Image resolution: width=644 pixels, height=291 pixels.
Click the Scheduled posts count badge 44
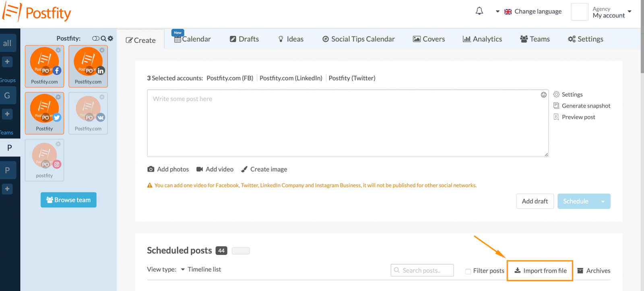pos(221,251)
